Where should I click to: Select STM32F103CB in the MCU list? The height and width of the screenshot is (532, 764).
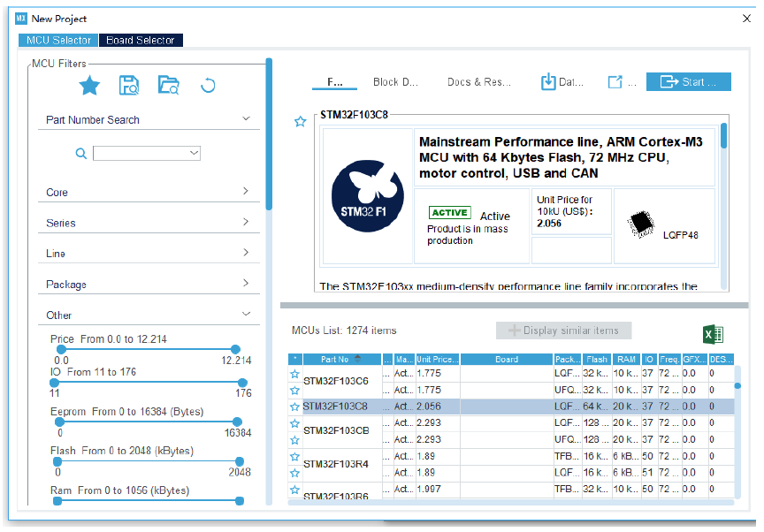pos(336,430)
